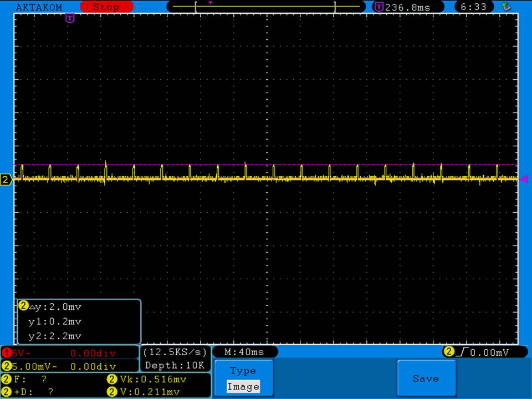Click the USB connection icon at top right

click(x=505, y=7)
